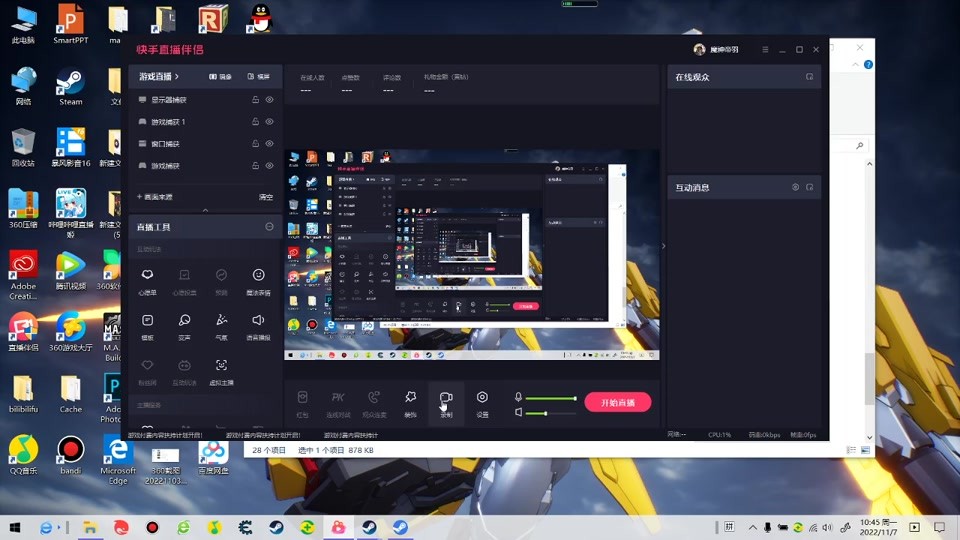The height and width of the screenshot is (540, 960).
Task: Open the notification center icon
Action: click(x=940, y=527)
